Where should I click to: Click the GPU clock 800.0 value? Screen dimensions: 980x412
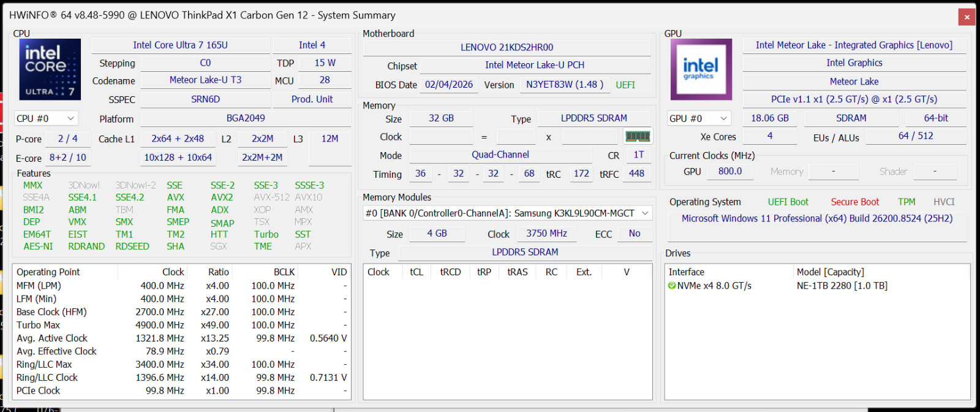[730, 172]
